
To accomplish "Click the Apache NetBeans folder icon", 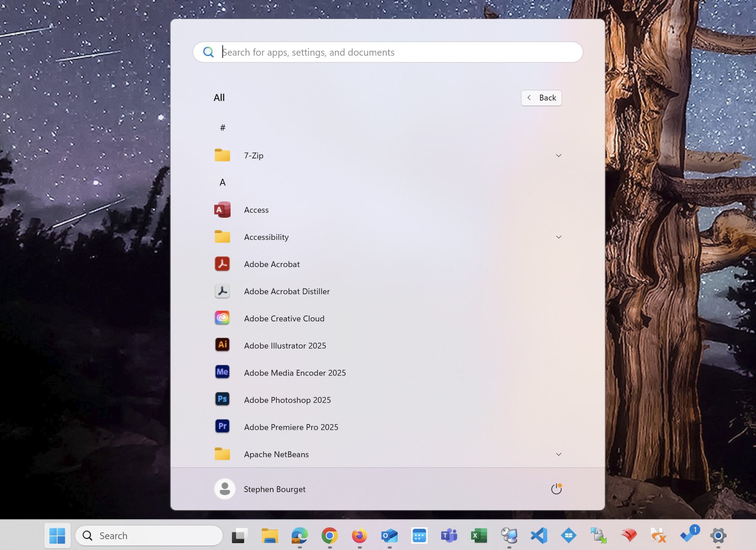I will tap(222, 454).
